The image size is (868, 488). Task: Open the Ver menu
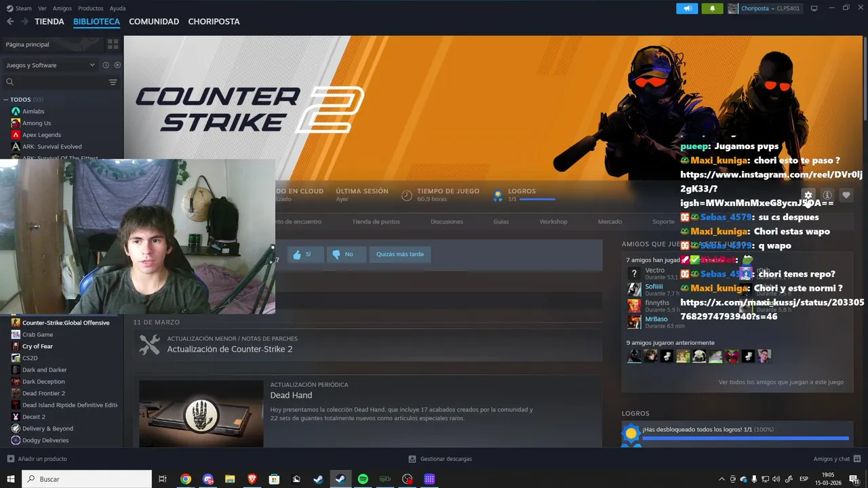point(42,8)
